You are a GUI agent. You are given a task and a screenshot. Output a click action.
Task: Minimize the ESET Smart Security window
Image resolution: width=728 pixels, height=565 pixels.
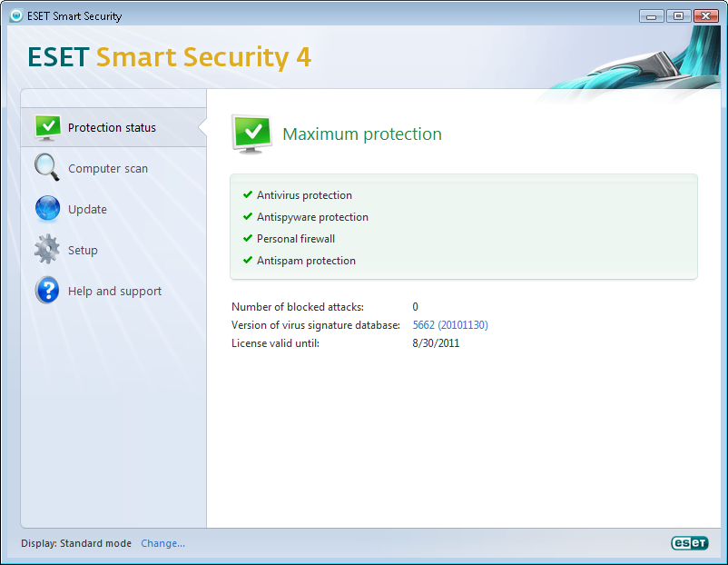(x=651, y=16)
